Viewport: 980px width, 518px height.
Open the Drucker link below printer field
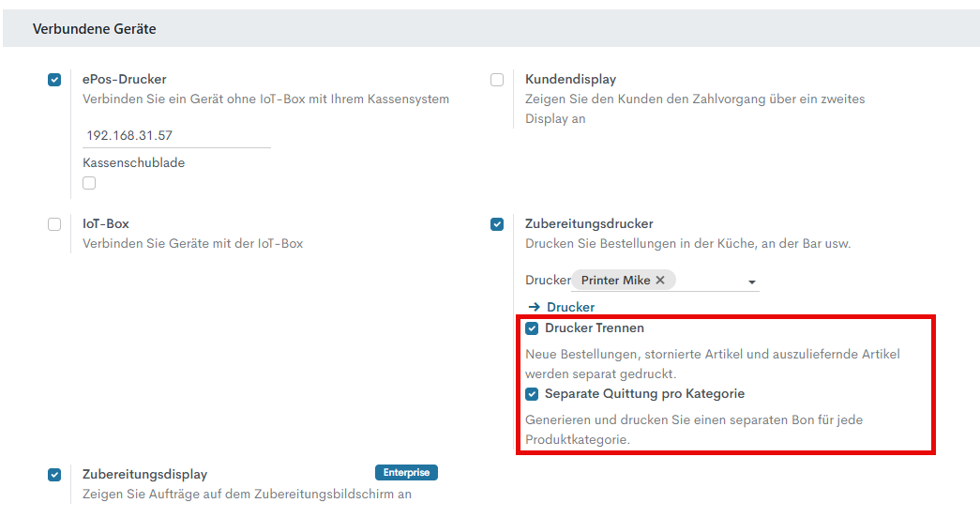click(570, 307)
